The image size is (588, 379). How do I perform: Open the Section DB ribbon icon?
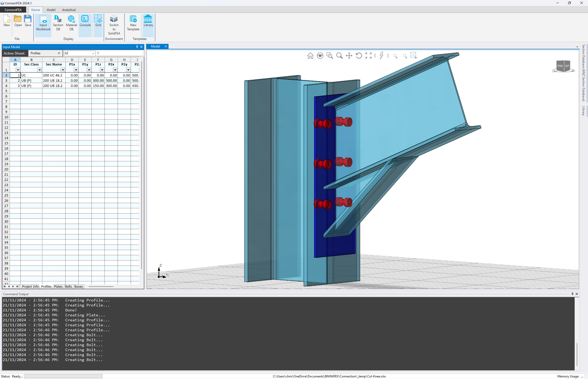click(x=58, y=23)
